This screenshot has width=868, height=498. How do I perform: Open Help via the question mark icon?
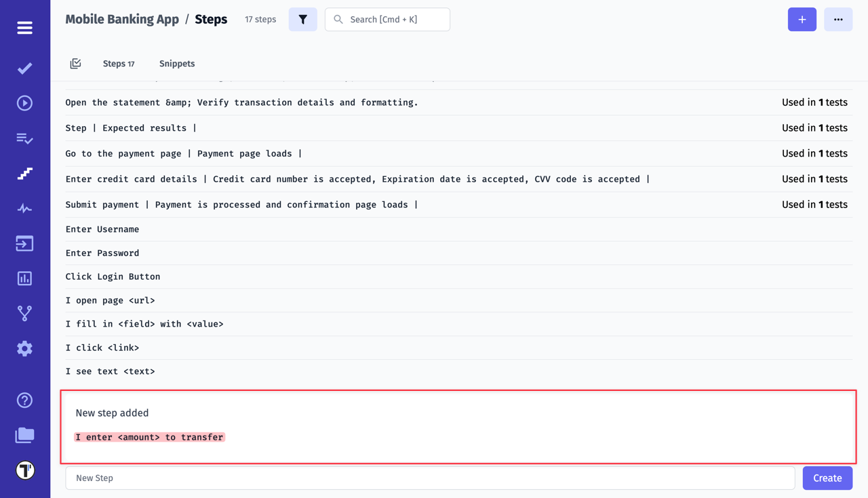pos(24,400)
